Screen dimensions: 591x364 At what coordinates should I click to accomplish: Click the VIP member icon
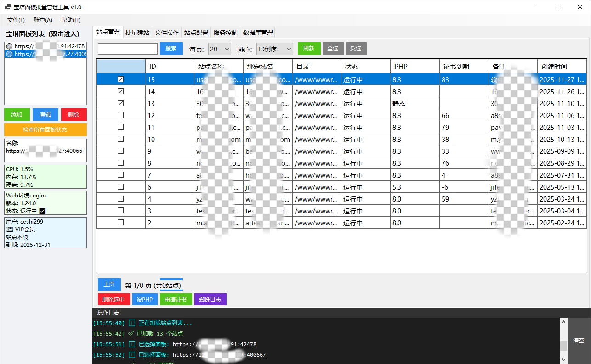click(x=9, y=229)
